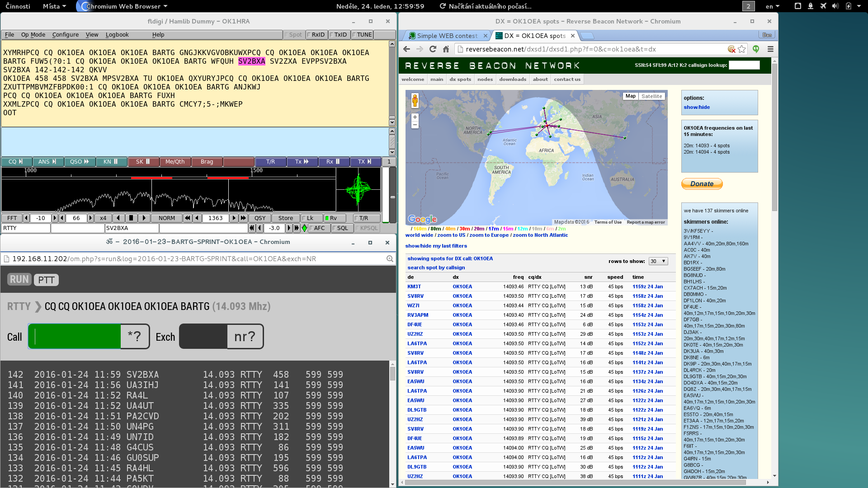The height and width of the screenshot is (488, 868).
Task: Open the KM3T spotter link
Action: pos(414,286)
